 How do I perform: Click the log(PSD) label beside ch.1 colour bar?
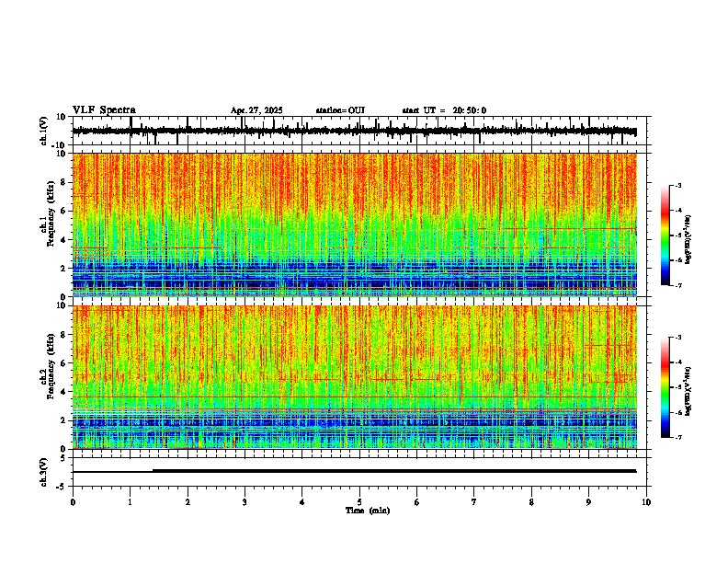[688, 239]
